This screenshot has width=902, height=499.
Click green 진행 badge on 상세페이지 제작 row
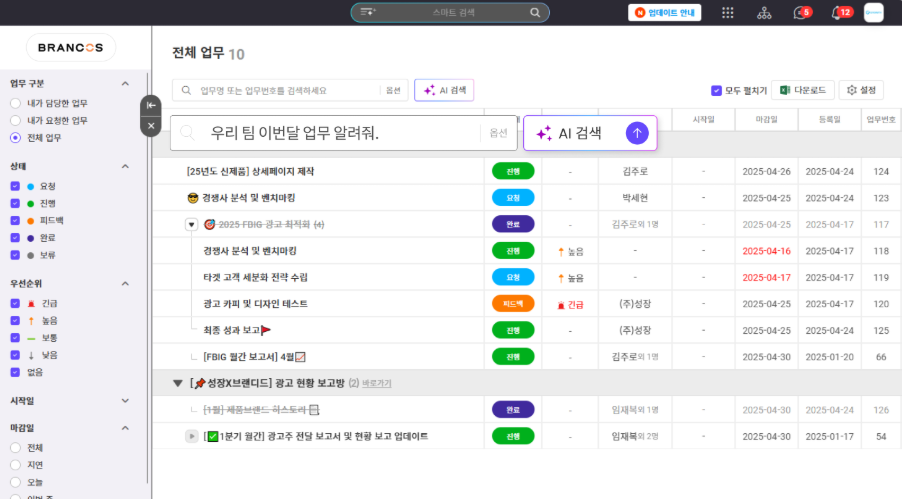point(513,172)
